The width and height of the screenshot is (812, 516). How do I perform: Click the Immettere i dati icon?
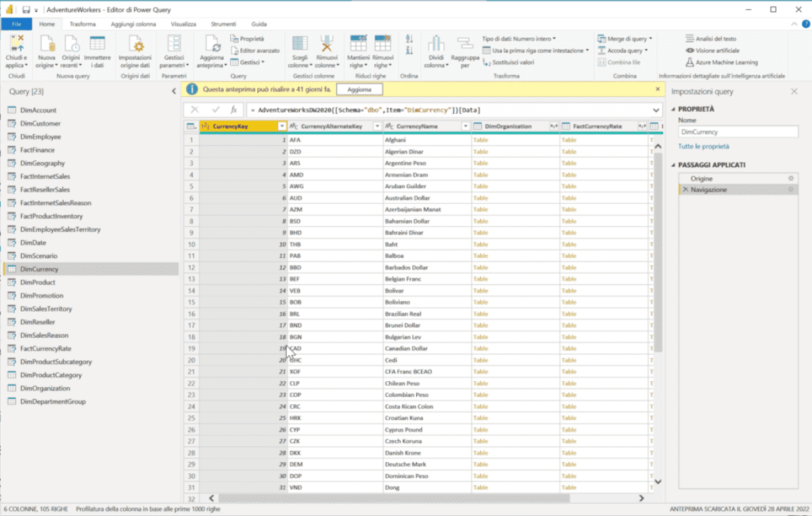click(97, 43)
